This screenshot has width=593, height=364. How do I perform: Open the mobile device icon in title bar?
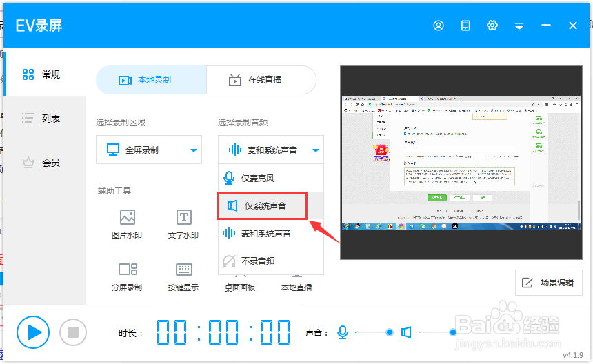pyautogui.click(x=465, y=26)
